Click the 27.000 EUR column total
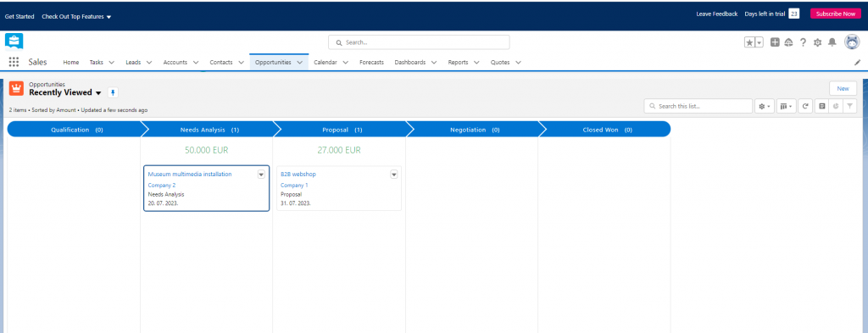Screen dimensions: 868x333 tap(339, 150)
